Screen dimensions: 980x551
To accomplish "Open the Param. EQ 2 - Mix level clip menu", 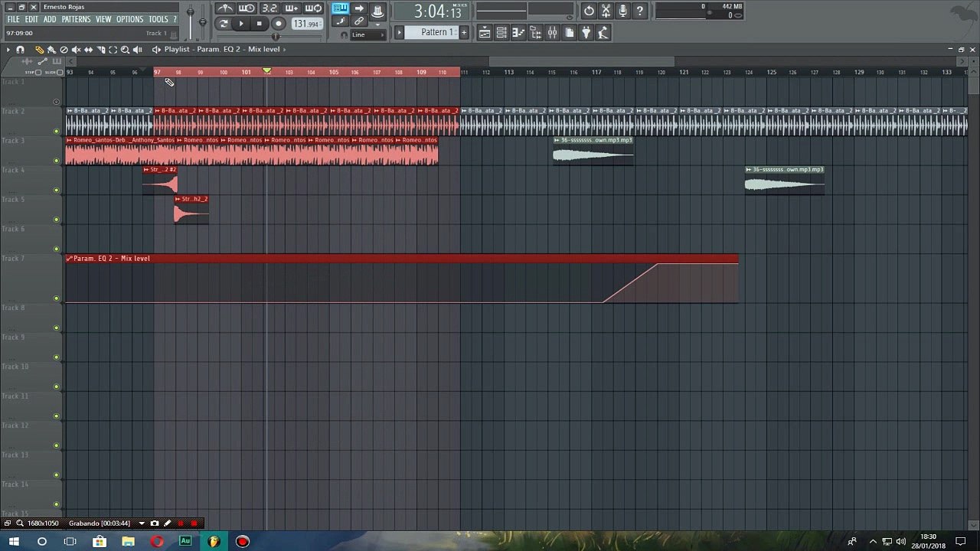I will (x=70, y=259).
